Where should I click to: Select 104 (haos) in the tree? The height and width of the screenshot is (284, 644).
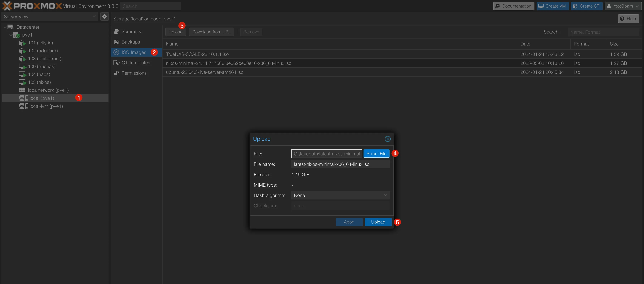(x=55, y=74)
